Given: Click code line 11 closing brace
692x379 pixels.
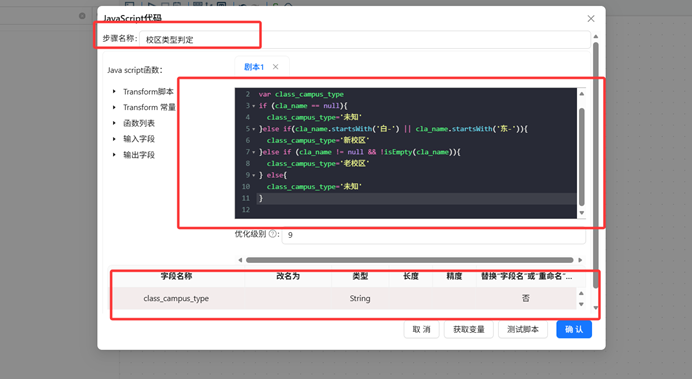Looking at the screenshot, I should pyautogui.click(x=261, y=199).
